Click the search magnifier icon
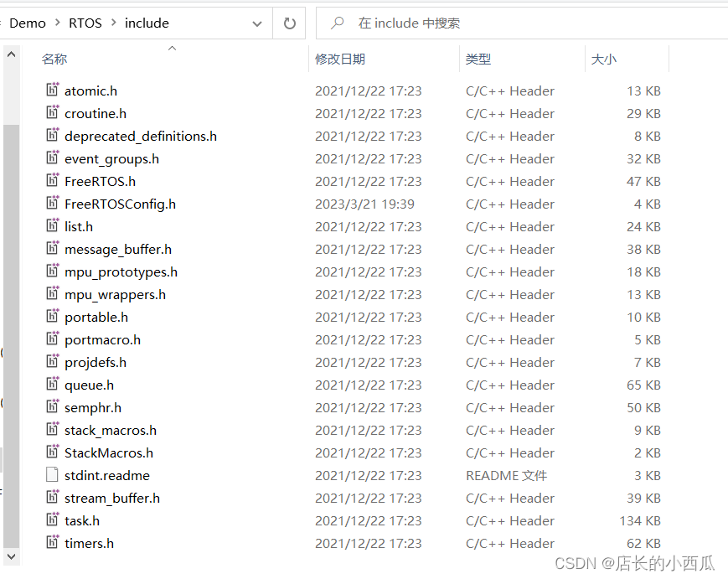The width and height of the screenshot is (728, 579). [x=336, y=23]
